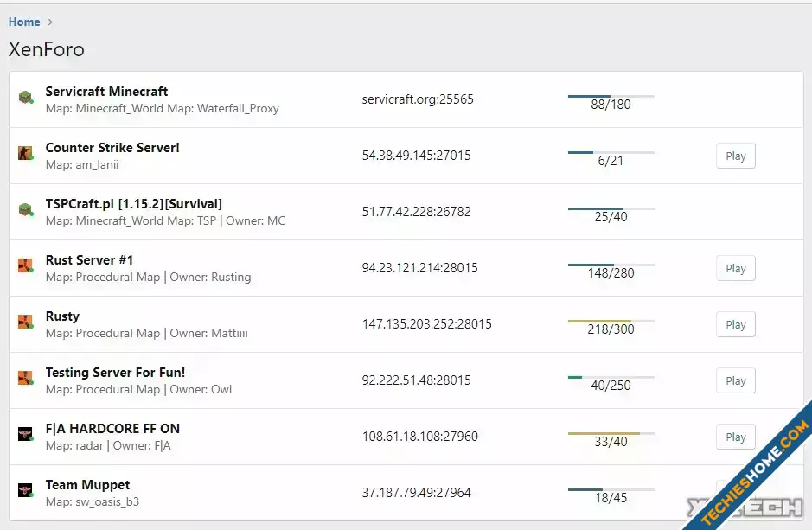
Task: Click the yellow Rusty player capacity bar
Action: click(x=611, y=321)
